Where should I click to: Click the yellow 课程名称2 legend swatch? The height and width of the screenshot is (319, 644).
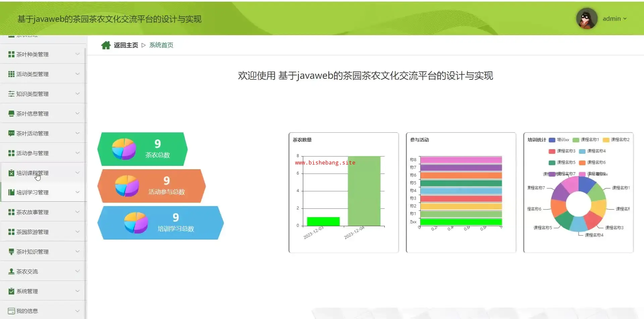coord(606,140)
